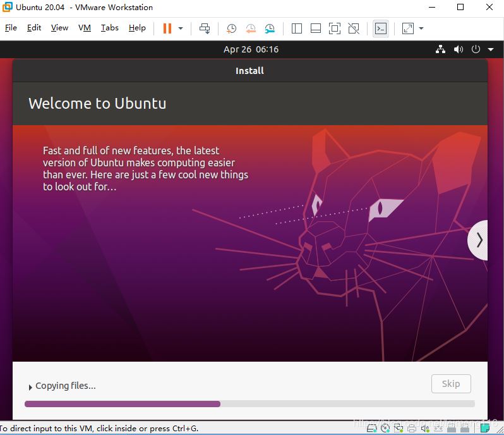
Task: Toggle the thumbnail bar view icon
Action: coord(316,28)
